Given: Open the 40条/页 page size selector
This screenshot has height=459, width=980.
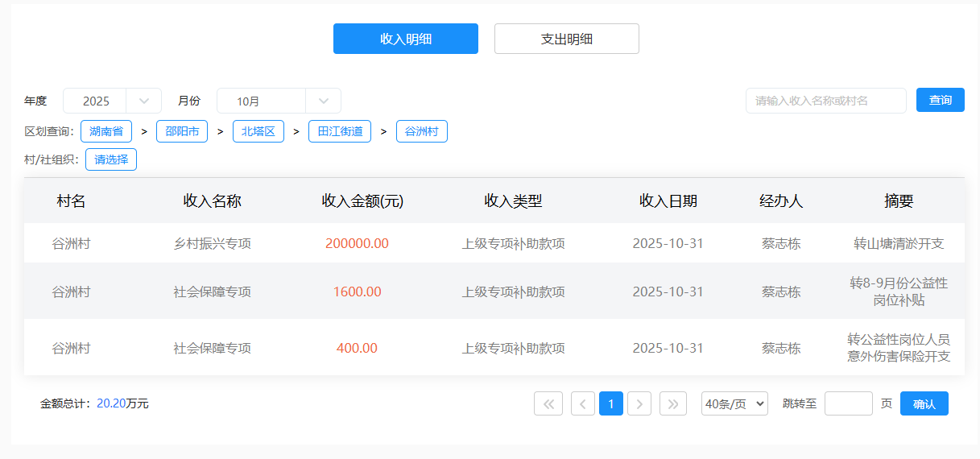Looking at the screenshot, I should tap(734, 403).
